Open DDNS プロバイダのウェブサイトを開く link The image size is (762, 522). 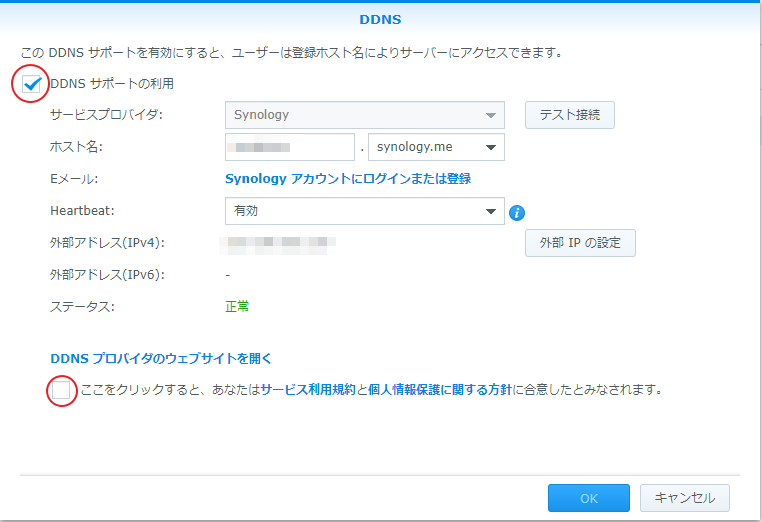tap(161, 359)
